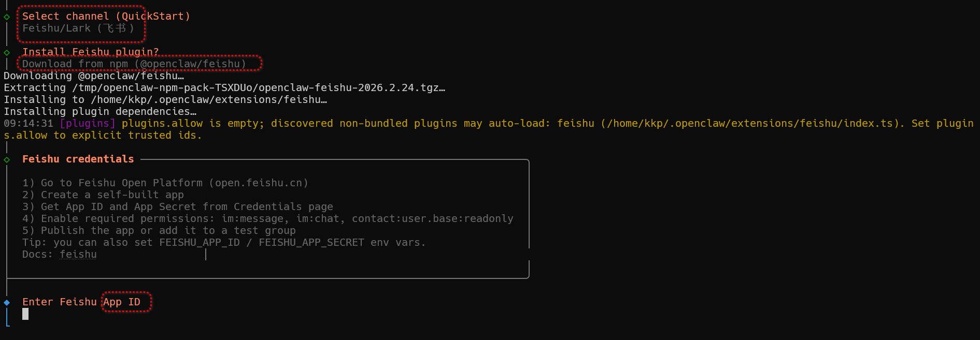
Task: Click the green diamond beside Select channel
Action: pos(7,17)
